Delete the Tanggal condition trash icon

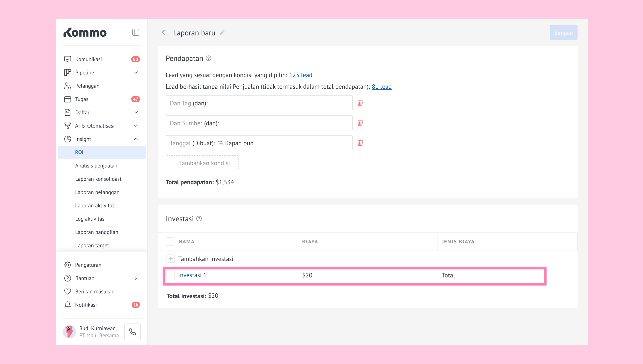coord(360,143)
